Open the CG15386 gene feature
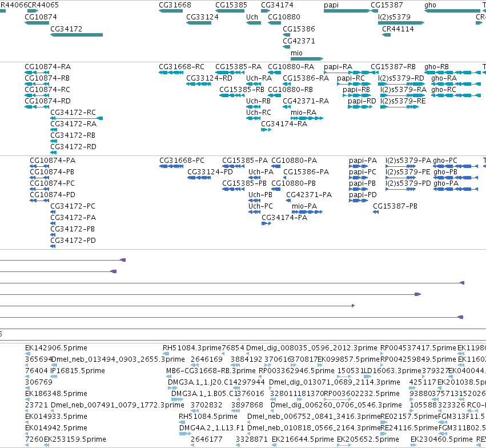Image resolution: width=486 pixels, height=448 pixels. pyautogui.click(x=286, y=35)
